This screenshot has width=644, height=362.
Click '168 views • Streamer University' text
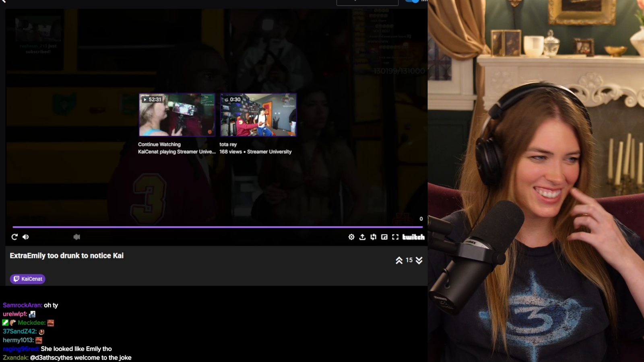tap(256, 152)
